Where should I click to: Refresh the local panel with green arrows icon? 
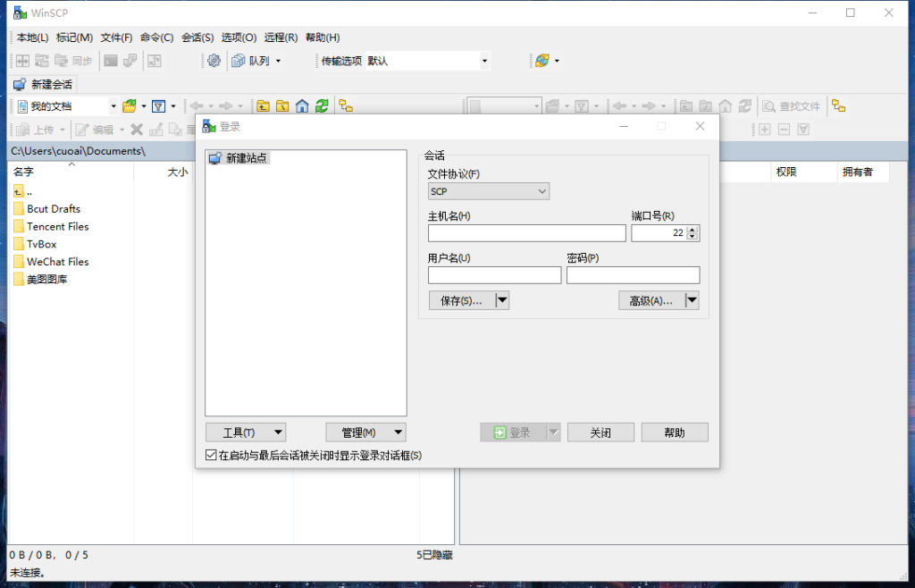[322, 106]
